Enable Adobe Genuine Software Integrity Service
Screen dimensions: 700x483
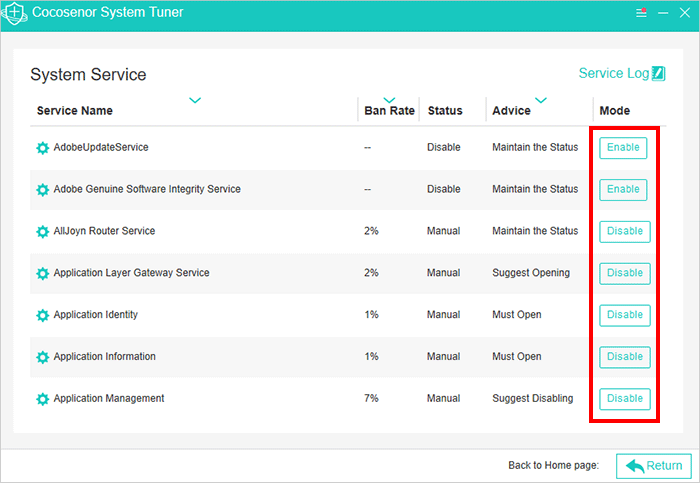pyautogui.click(x=623, y=190)
